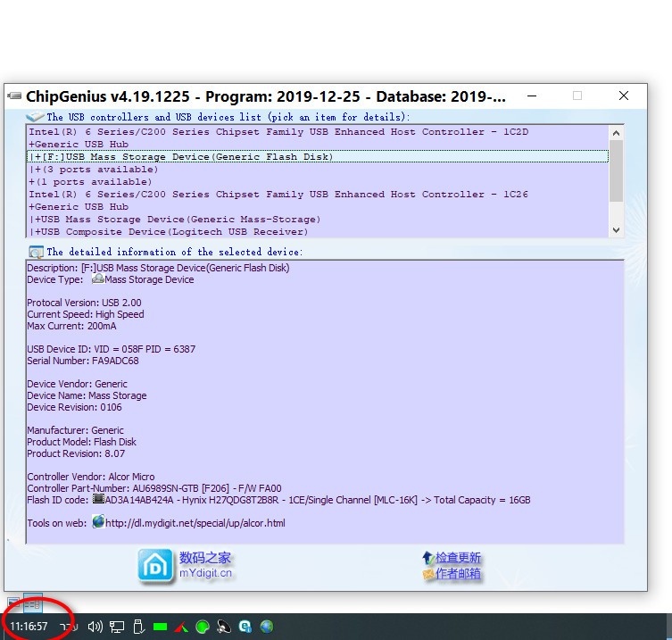The width and height of the screenshot is (672, 640).
Task: Click the taskbar clock showing 11:16:57
Action: coord(29,627)
